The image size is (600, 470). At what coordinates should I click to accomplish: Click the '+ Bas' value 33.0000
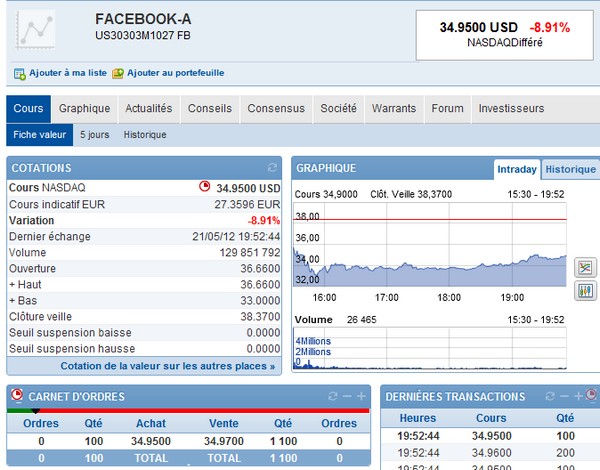[260, 300]
